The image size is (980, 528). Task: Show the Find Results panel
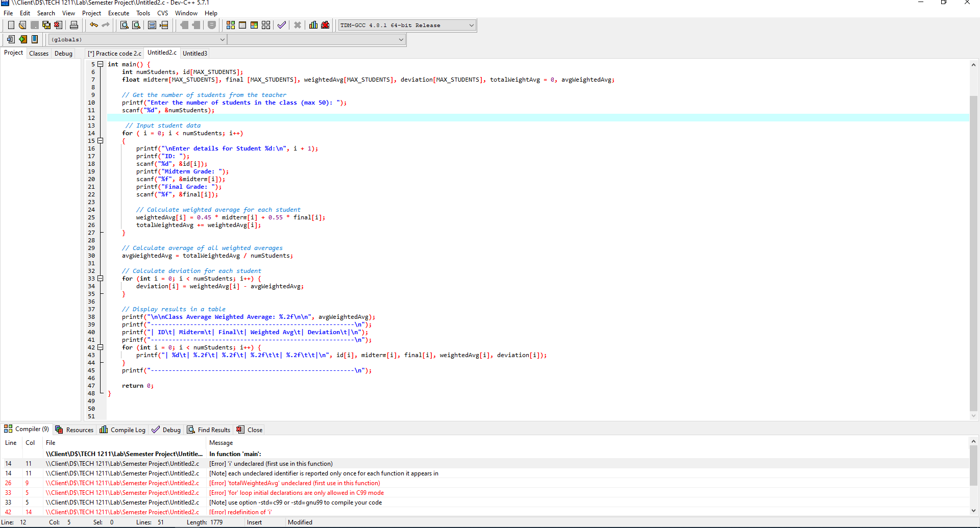[x=209, y=429]
